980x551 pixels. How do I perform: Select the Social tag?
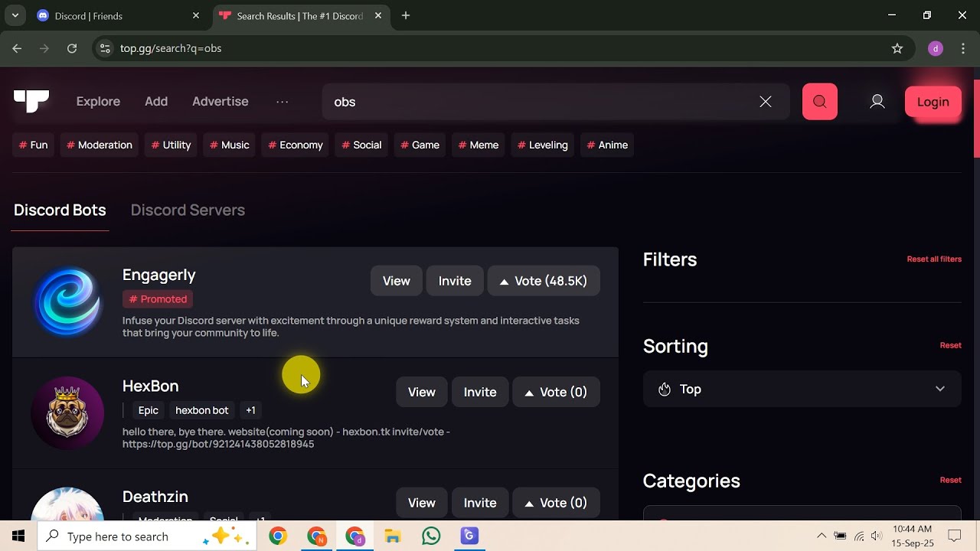click(361, 145)
